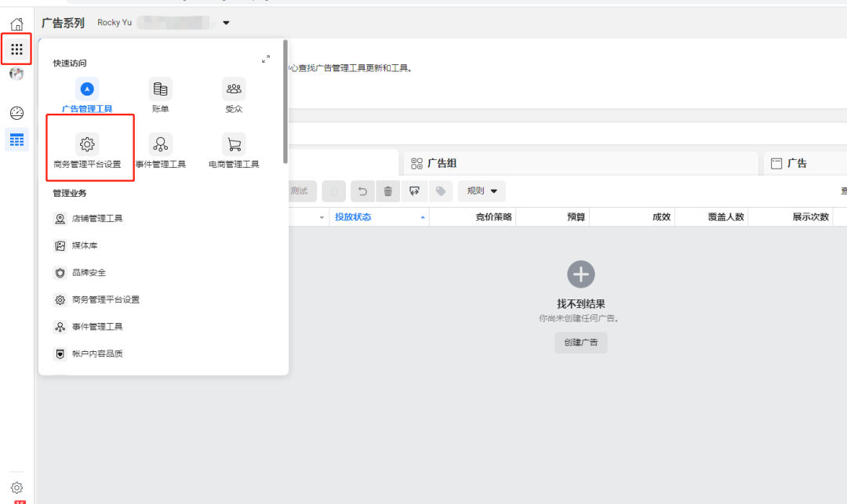Click the 广告管理工具 icon in quick access
This screenshot has width=847, height=504.
(x=87, y=89)
